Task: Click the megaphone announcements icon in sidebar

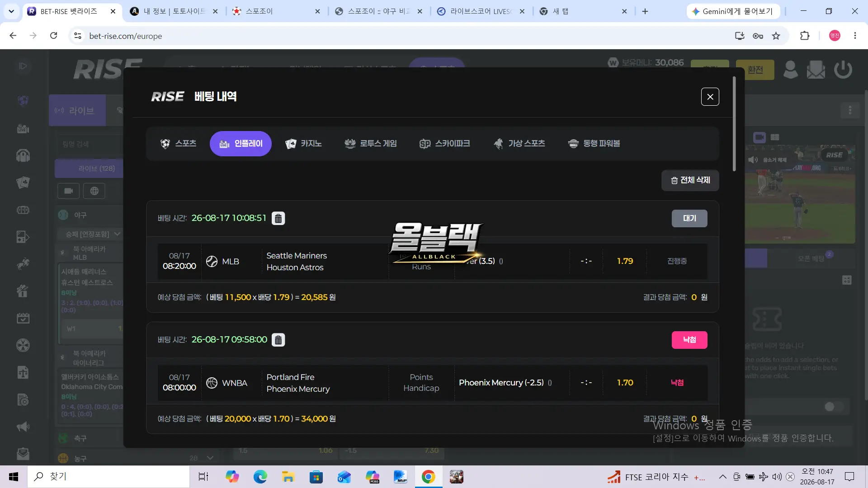Action: [x=23, y=427]
